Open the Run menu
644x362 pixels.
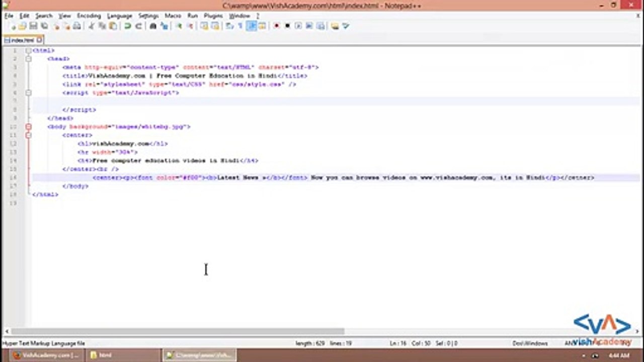(x=192, y=16)
